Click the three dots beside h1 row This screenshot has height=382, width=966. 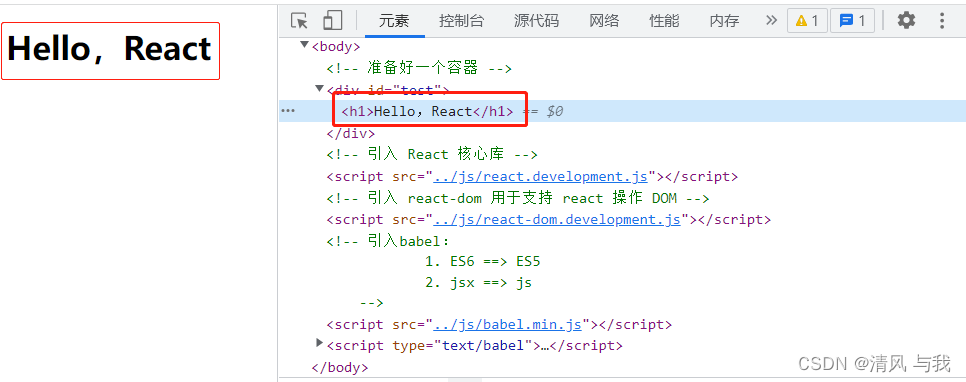tap(288, 111)
